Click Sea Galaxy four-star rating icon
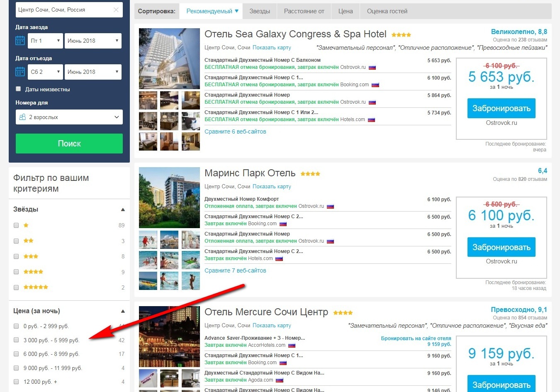This screenshot has height=392, width=560. pos(401,35)
